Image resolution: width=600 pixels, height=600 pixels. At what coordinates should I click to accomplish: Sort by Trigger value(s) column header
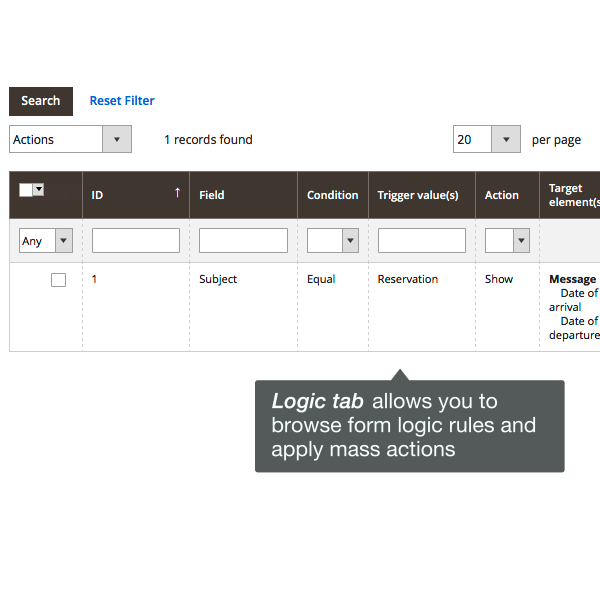422,195
